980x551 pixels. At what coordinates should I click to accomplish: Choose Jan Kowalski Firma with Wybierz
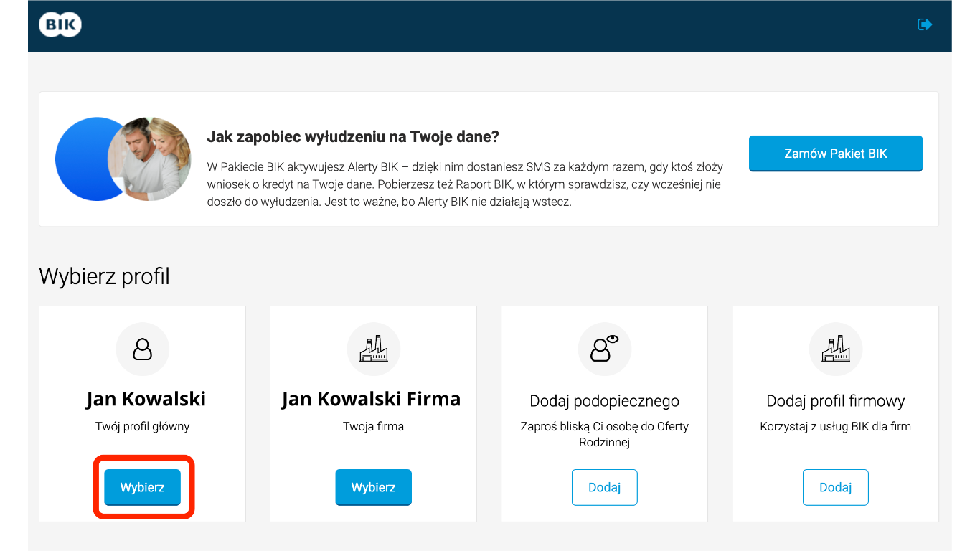tap(374, 488)
